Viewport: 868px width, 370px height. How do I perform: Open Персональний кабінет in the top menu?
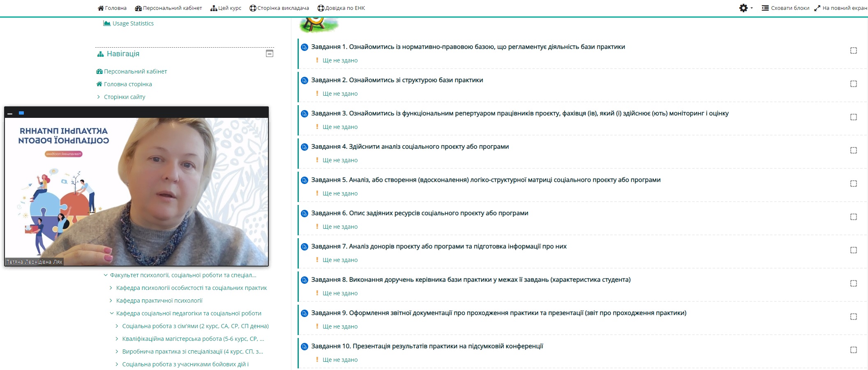[x=169, y=8]
